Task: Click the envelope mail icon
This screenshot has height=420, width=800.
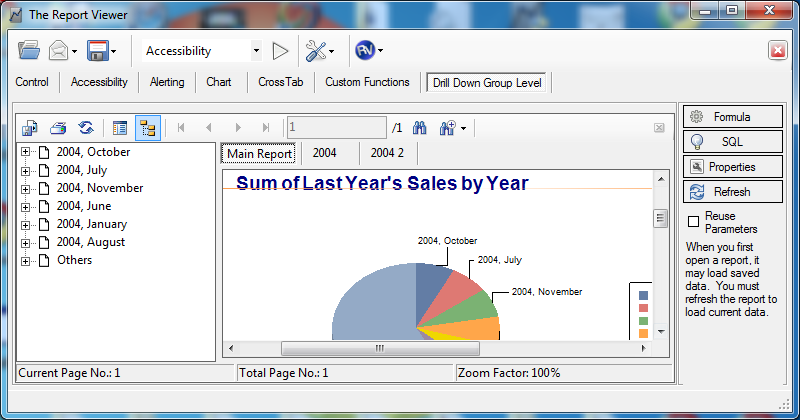Action: tap(58, 51)
